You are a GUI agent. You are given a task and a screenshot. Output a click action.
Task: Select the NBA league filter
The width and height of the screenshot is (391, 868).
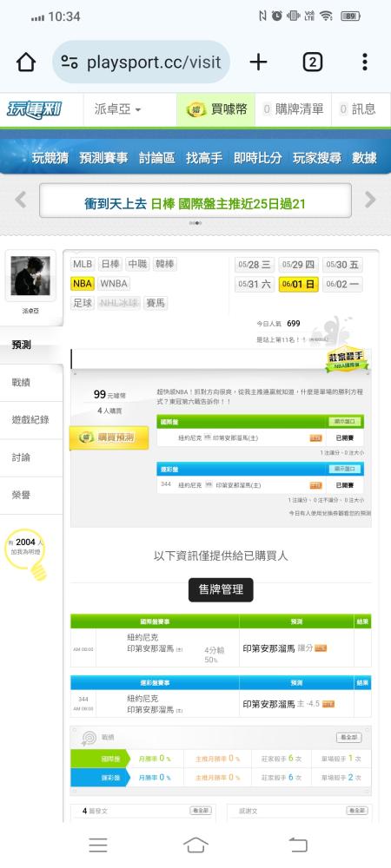click(x=83, y=284)
